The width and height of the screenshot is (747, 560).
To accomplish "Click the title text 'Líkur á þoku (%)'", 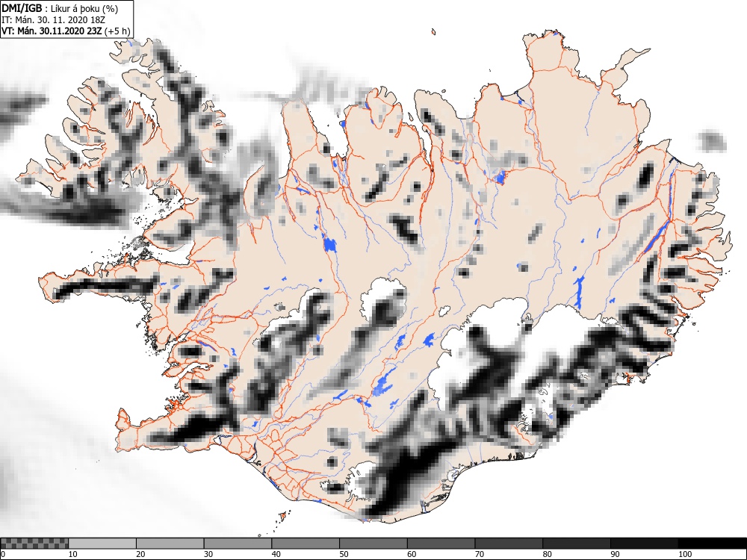I will pyautogui.click(x=84, y=8).
